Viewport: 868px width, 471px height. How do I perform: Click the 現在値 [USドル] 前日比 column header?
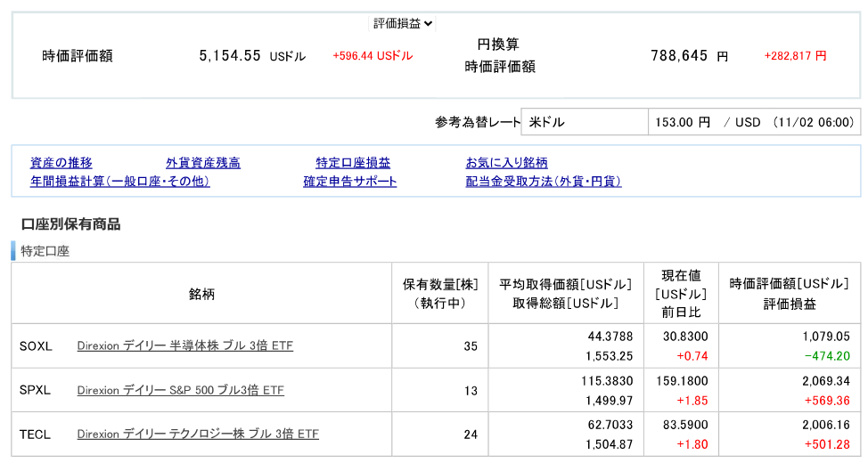tap(682, 294)
